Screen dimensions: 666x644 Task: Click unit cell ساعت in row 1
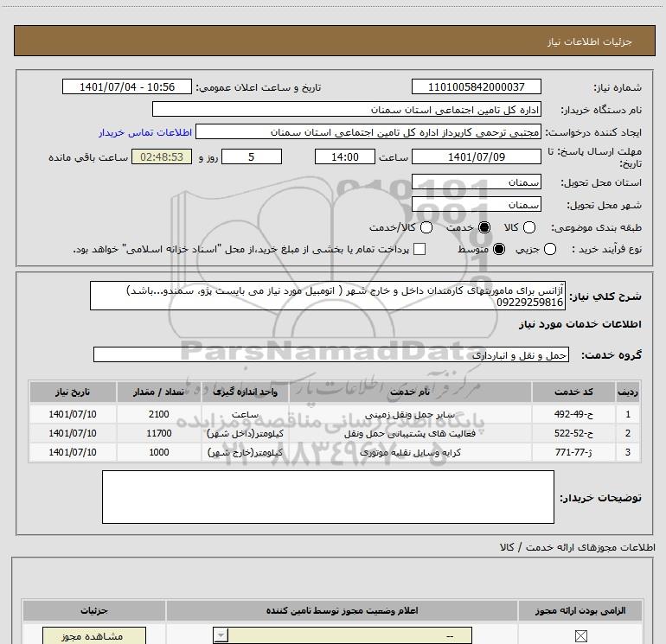245,414
